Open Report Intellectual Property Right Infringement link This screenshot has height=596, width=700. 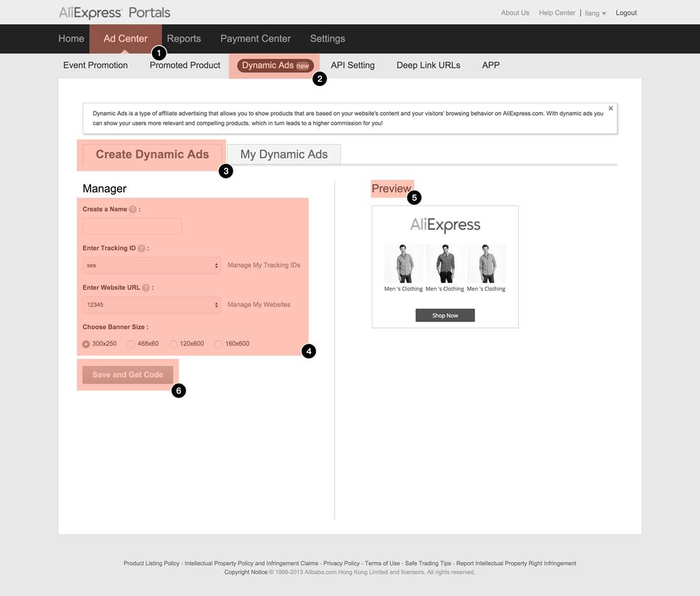tap(516, 563)
